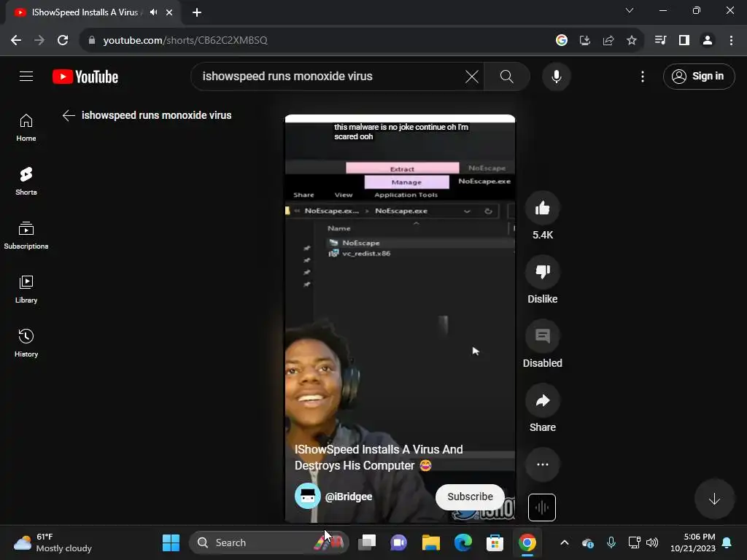This screenshot has height=560, width=747.
Task: Open the Chrome profile icon
Action: (x=708, y=41)
